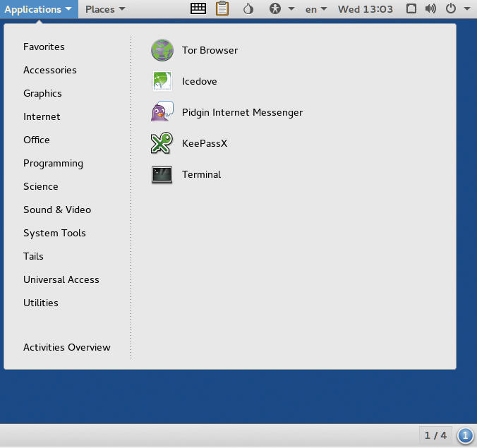Viewport: 477px width, 448px height.
Task: Open the accessibility figure icon menu
Action: (x=275, y=9)
